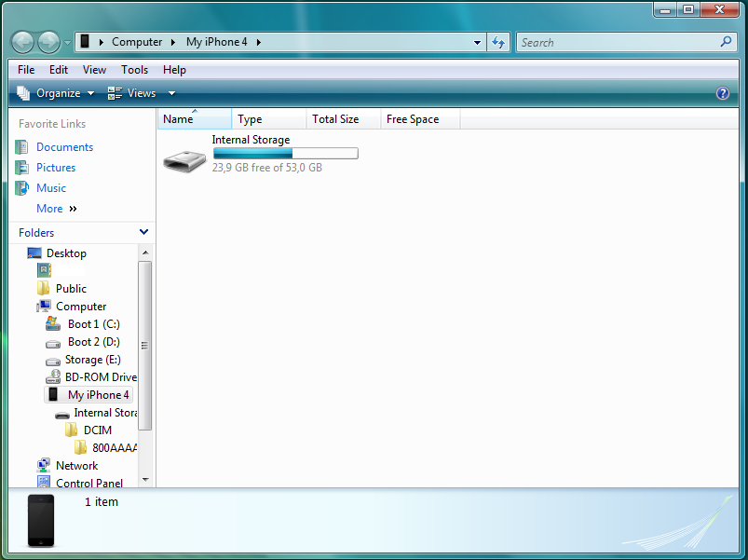748x560 pixels.
Task: Click the Music icon in Favorite Links
Action: (x=22, y=188)
